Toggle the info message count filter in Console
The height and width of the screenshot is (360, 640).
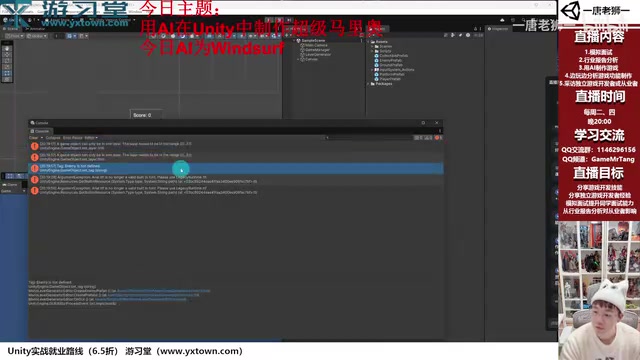tap(417, 138)
